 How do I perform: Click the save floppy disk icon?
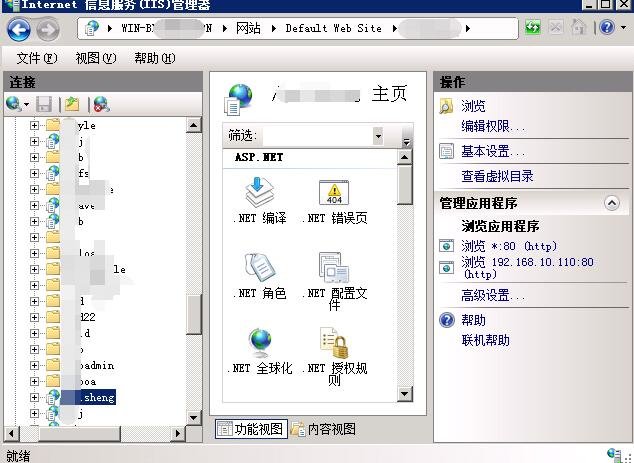pos(44,104)
